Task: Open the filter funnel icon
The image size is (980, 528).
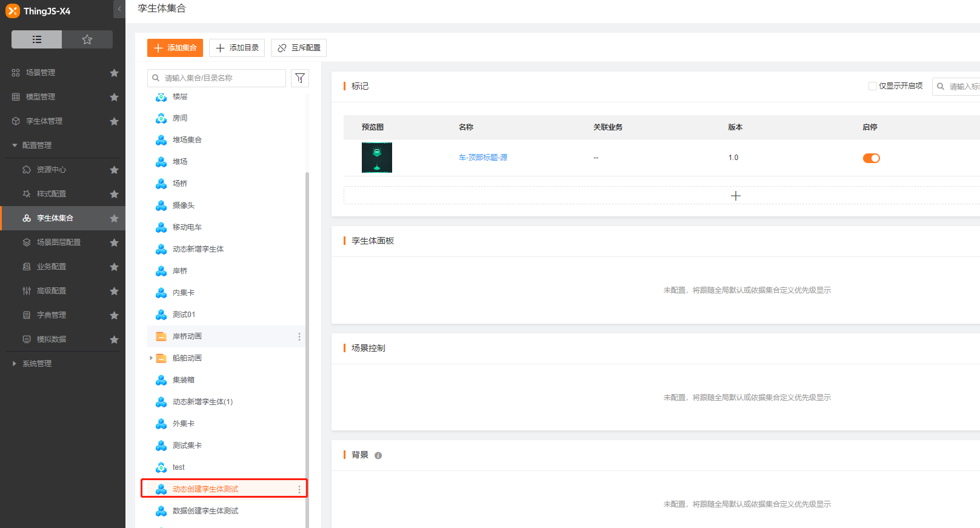Action: pos(300,78)
